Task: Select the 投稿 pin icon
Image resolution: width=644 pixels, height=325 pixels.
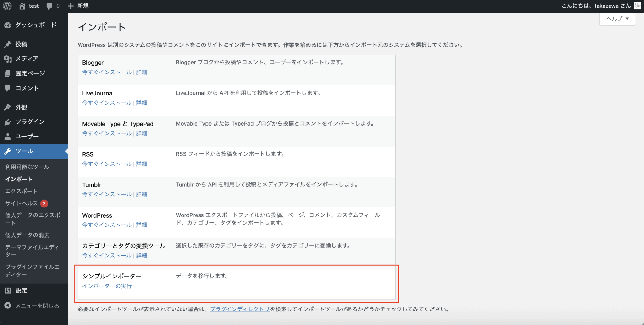Action: pos(8,44)
